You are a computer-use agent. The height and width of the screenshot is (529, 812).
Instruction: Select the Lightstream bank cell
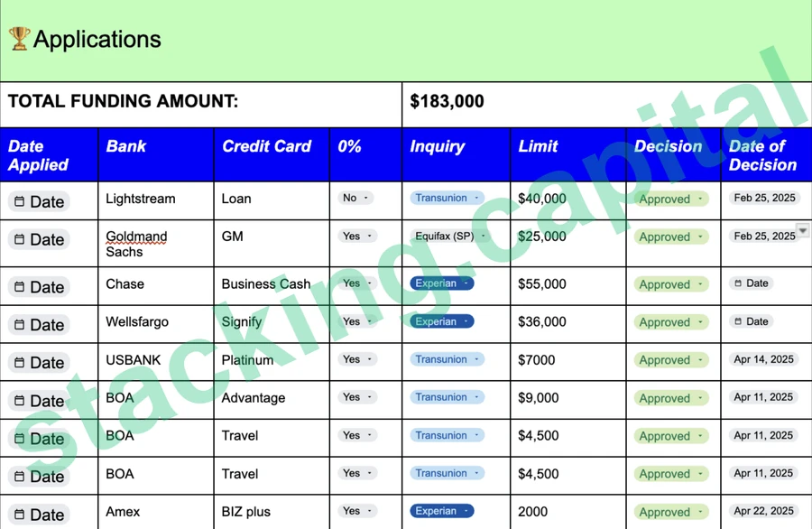(156, 201)
